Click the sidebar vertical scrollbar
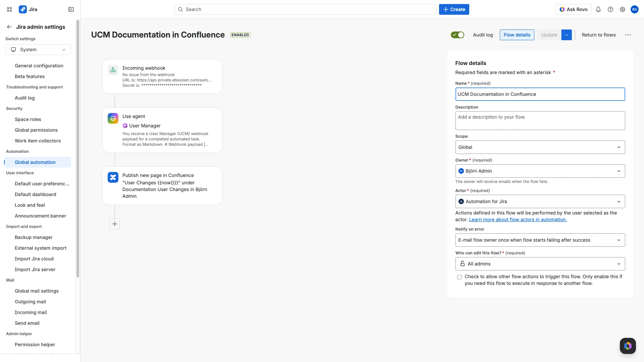 click(78, 149)
